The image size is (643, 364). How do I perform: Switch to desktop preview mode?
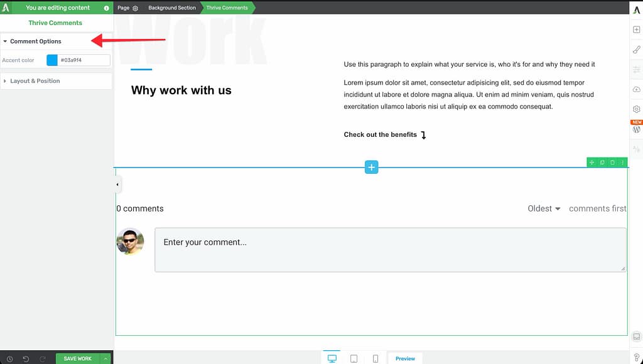tap(332, 358)
